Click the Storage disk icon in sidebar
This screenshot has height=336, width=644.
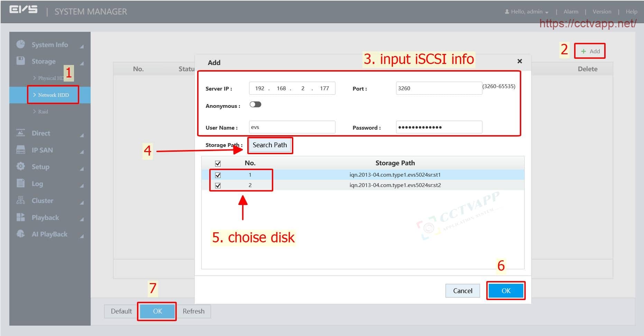pyautogui.click(x=21, y=61)
